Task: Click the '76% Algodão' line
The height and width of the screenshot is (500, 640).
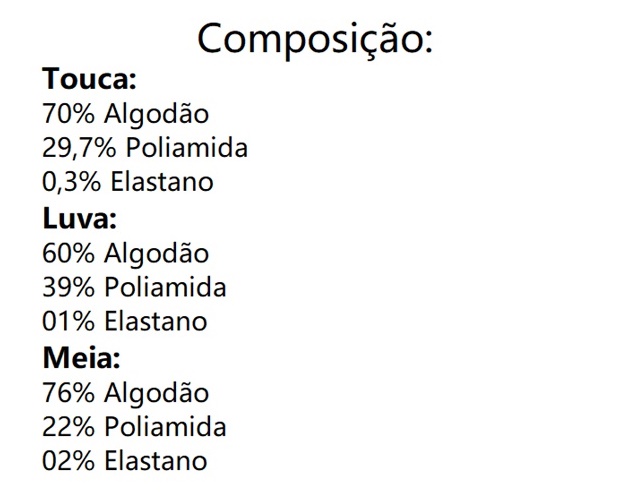Action: pyautogui.click(x=126, y=392)
